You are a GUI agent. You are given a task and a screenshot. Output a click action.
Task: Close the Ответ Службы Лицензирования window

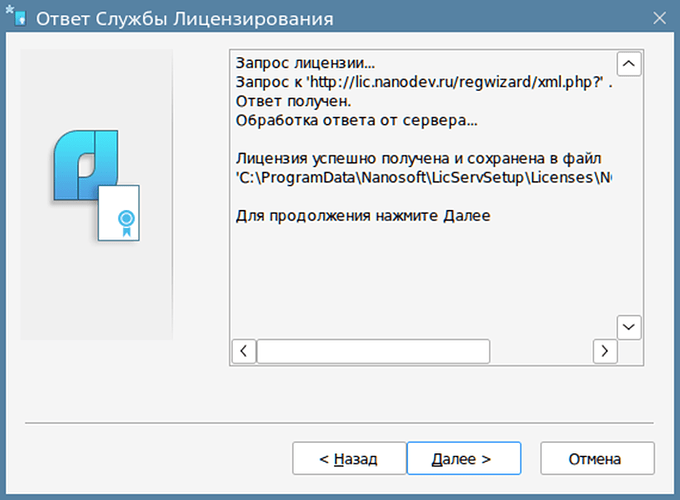pos(660,18)
